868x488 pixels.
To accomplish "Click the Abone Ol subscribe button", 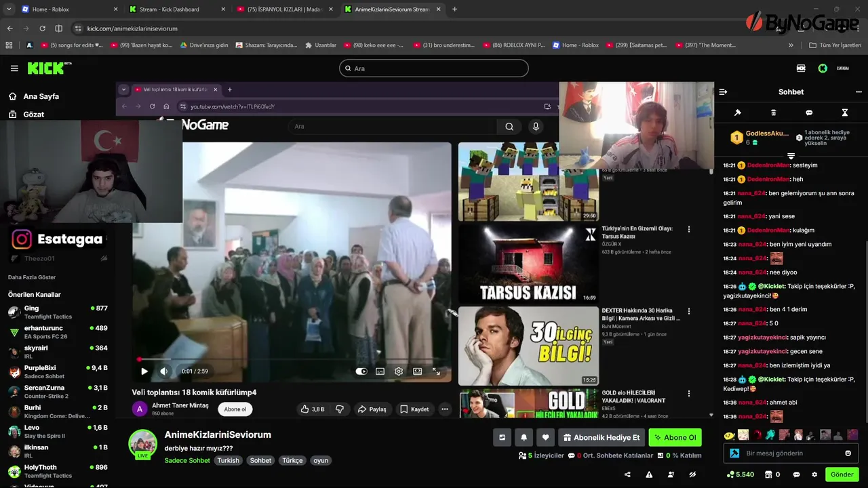I will coord(675,438).
